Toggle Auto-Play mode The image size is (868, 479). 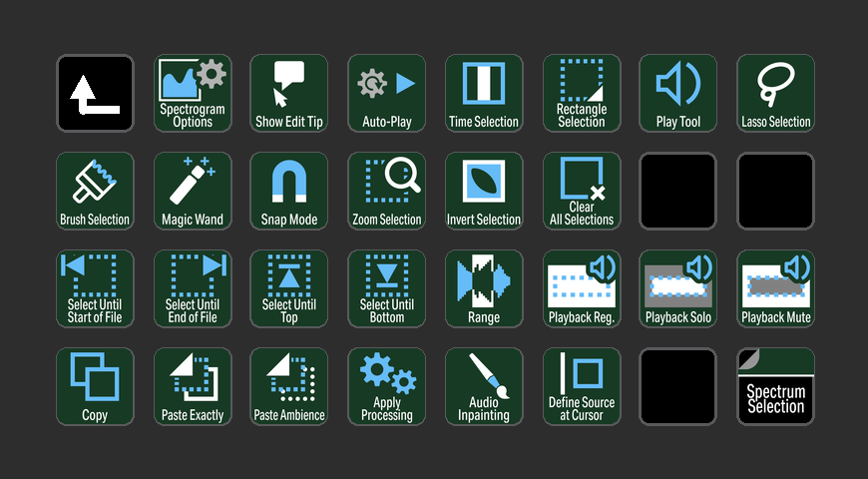tap(386, 93)
